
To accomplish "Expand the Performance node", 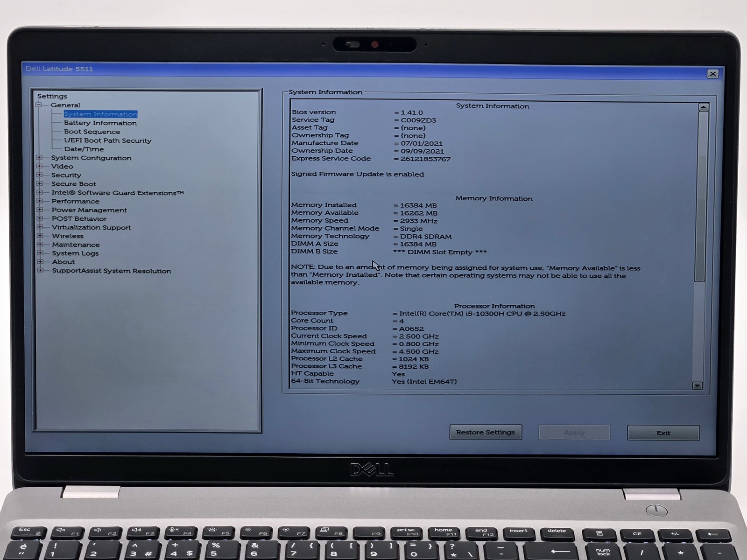I will click(40, 201).
